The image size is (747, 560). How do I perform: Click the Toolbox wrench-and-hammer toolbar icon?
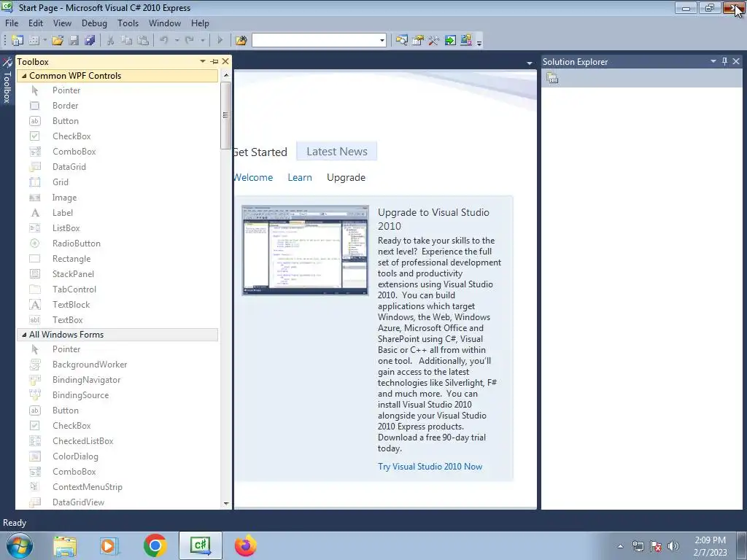433,41
